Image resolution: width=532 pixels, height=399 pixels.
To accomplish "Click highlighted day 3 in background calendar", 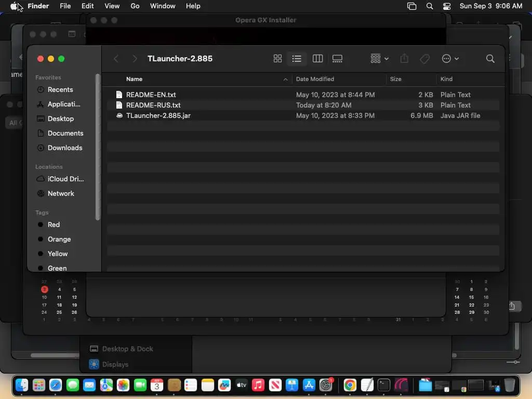I will 45,289.
